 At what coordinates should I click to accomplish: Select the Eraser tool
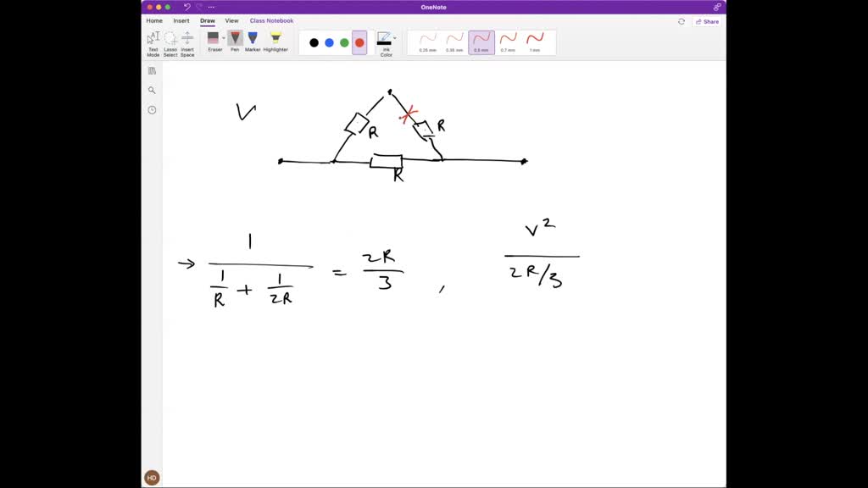tap(214, 37)
